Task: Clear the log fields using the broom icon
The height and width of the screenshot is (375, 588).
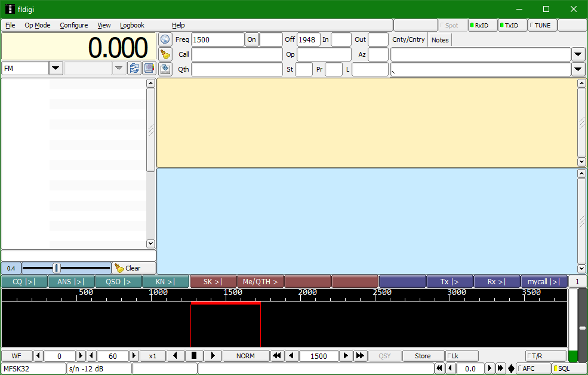Action: click(x=166, y=54)
